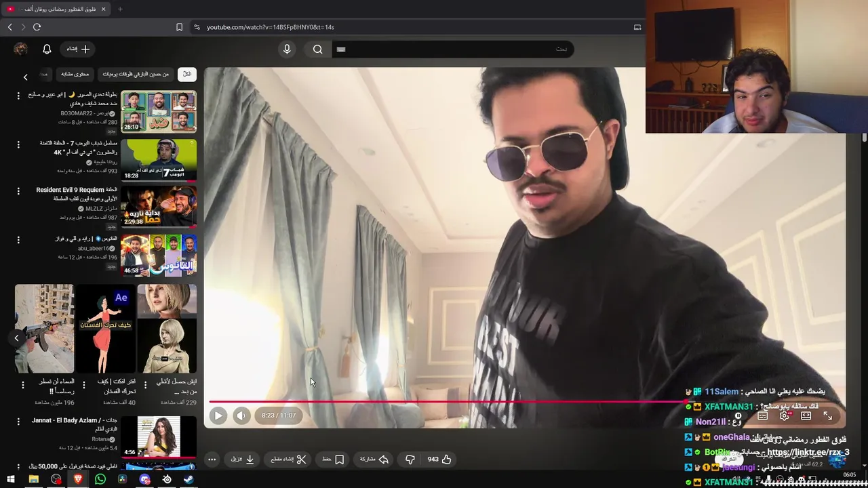Open SteelSeries app from taskbar

(167, 479)
